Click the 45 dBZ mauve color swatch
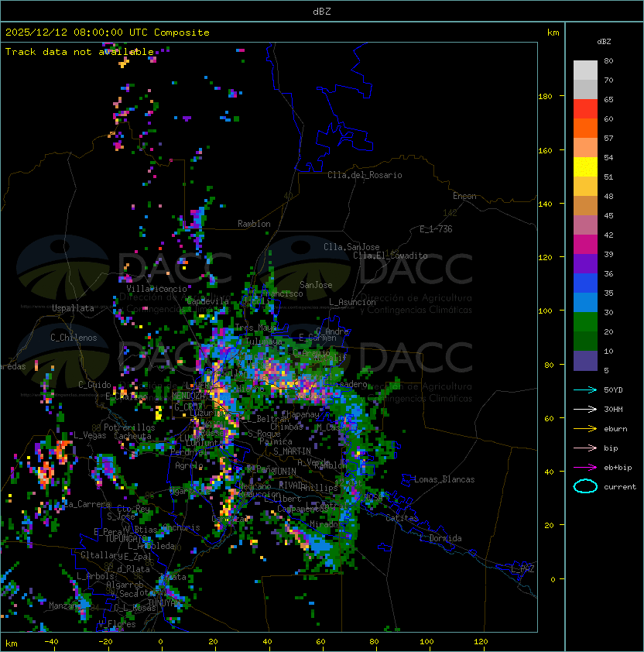Viewport: 644px width, 652px height. click(585, 225)
